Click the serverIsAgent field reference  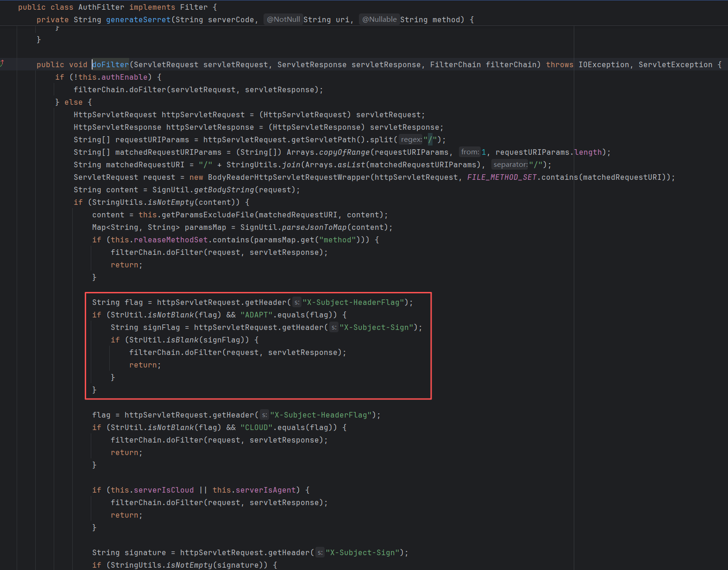(x=265, y=490)
